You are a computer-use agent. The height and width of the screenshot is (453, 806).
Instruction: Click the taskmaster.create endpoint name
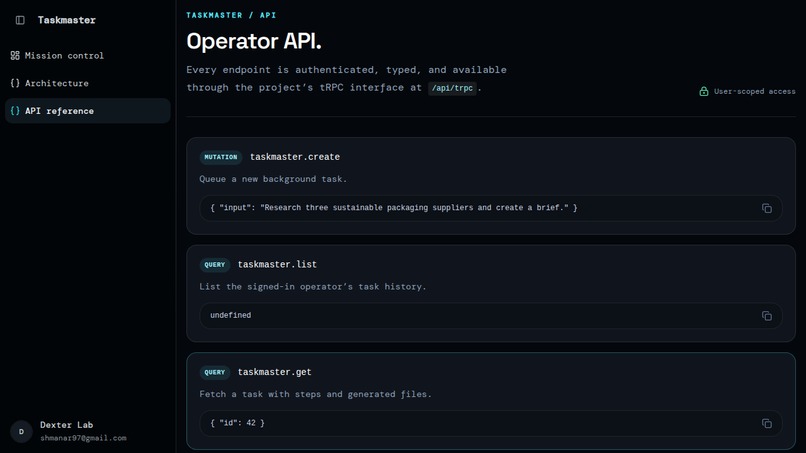295,157
